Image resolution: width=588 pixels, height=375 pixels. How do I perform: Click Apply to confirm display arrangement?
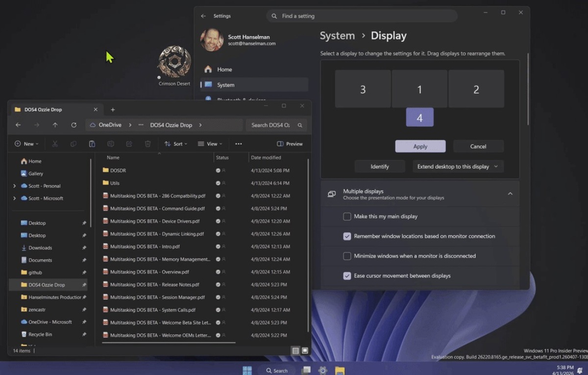420,146
